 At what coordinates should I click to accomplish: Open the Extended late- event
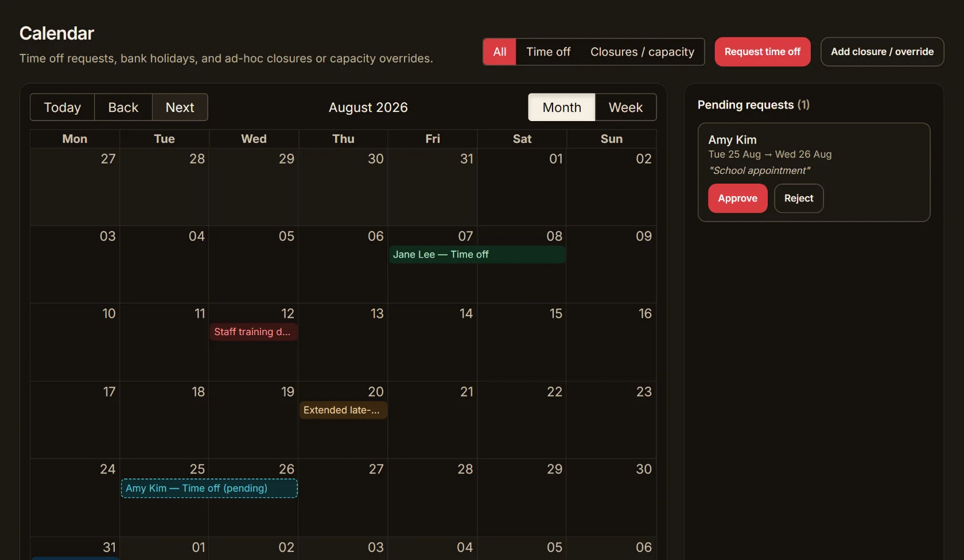pyautogui.click(x=343, y=410)
